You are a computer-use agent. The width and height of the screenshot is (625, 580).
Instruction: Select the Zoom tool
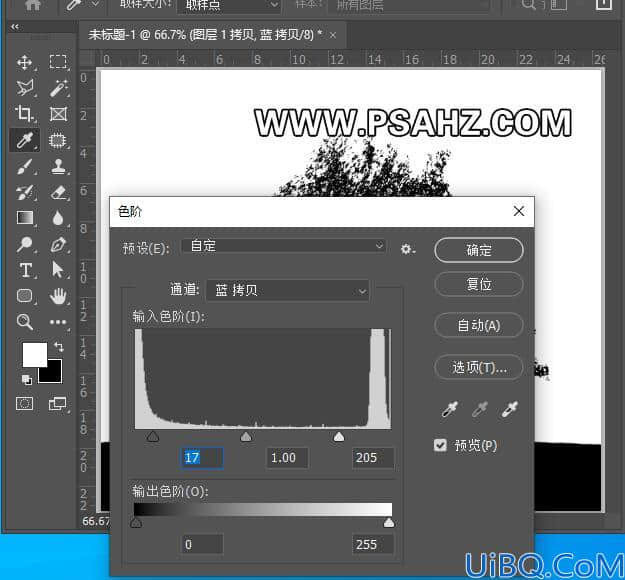tap(24, 322)
